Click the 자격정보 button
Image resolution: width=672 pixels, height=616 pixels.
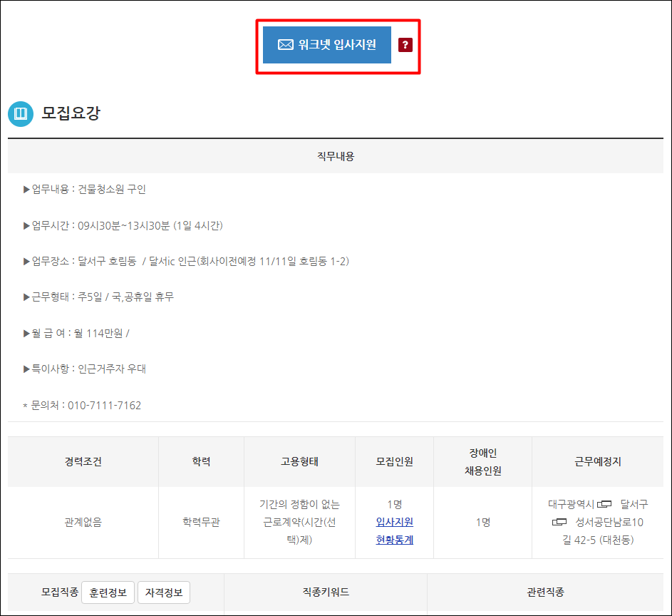click(x=164, y=592)
